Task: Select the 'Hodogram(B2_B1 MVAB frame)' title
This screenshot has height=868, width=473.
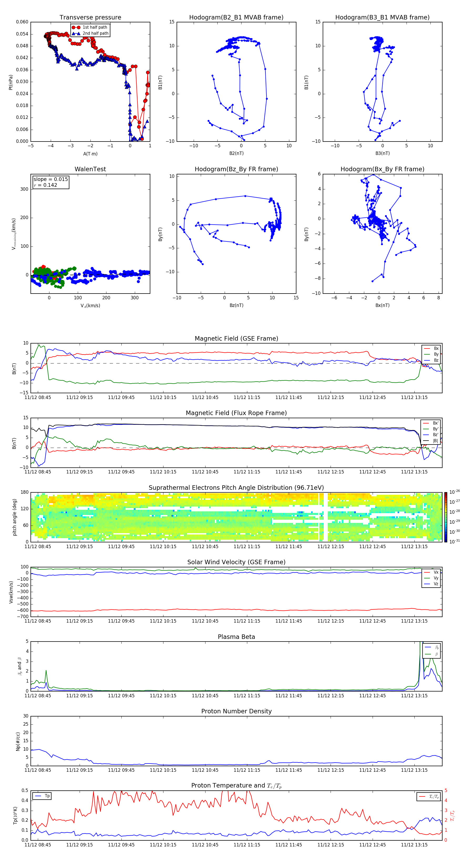Action: coord(236,18)
